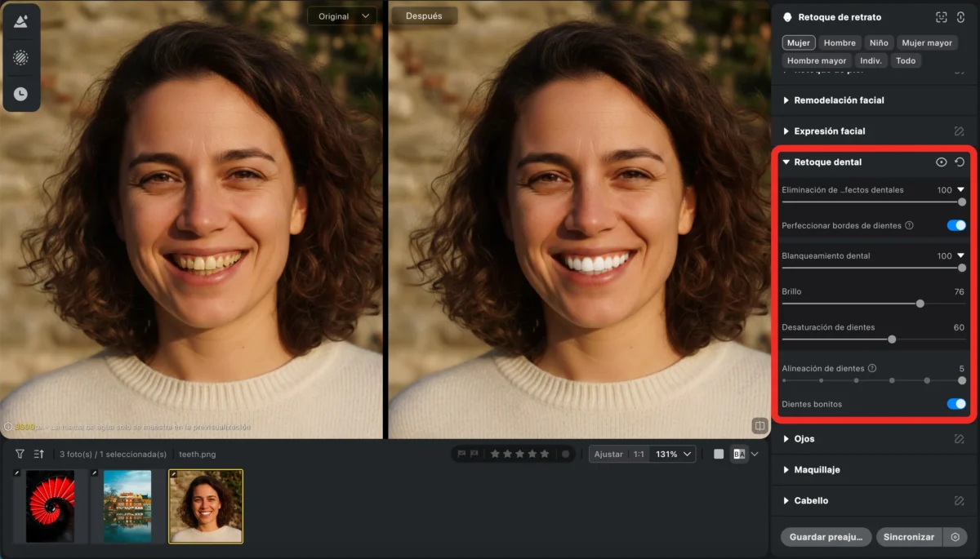Select the portrait retouch tool in left sidebar
The image size is (980, 559).
pyautogui.click(x=20, y=20)
